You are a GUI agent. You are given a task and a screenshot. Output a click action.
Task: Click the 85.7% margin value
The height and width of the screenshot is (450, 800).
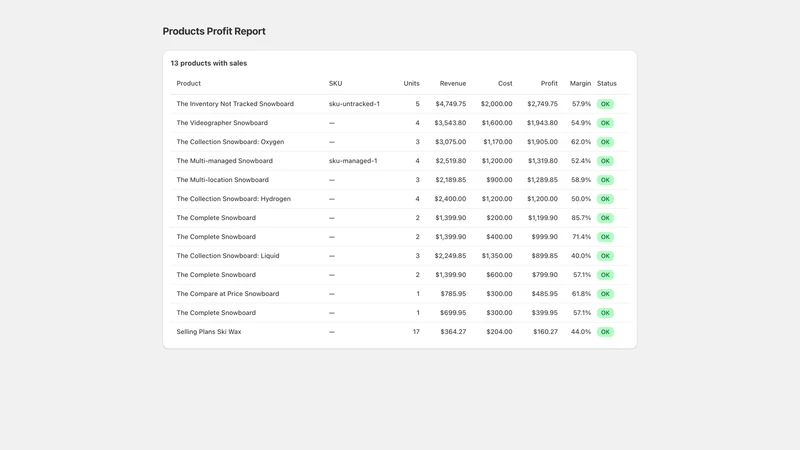tap(581, 218)
